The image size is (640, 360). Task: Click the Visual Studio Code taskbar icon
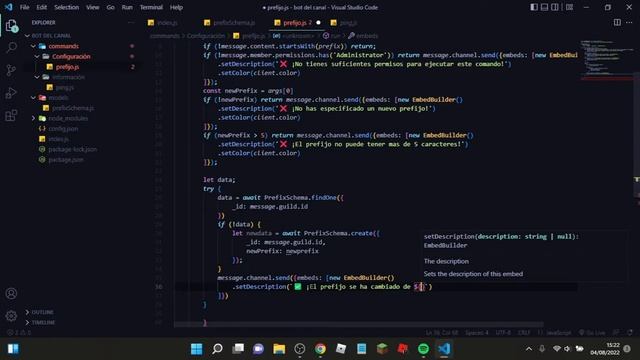click(444, 349)
